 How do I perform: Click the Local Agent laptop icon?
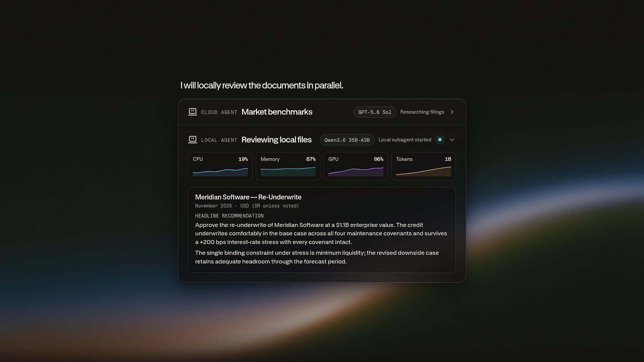(x=192, y=140)
